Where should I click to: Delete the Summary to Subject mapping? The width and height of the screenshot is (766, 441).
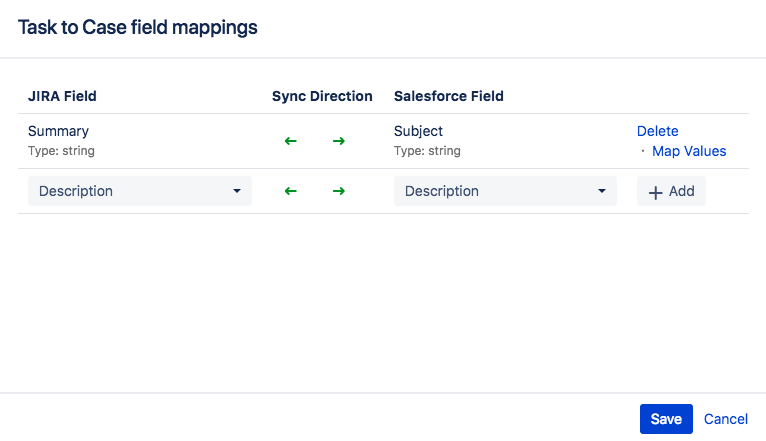(658, 131)
